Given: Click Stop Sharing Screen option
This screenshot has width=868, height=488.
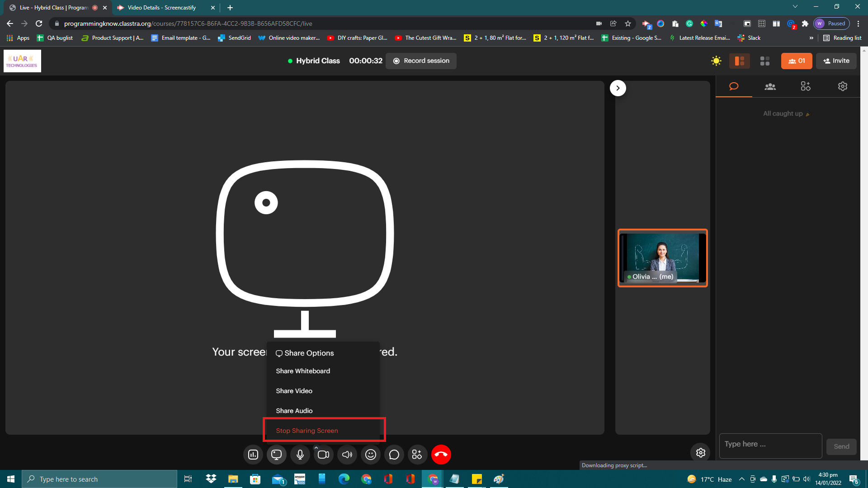Looking at the screenshot, I should tap(307, 431).
